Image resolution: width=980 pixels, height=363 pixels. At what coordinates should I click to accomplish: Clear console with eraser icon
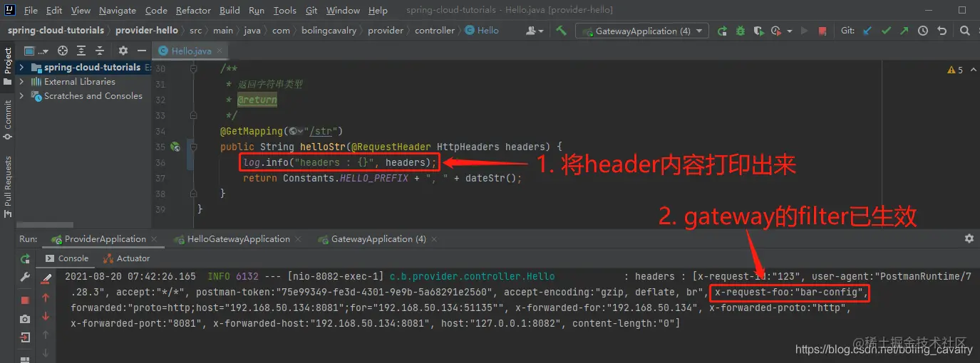(46, 278)
